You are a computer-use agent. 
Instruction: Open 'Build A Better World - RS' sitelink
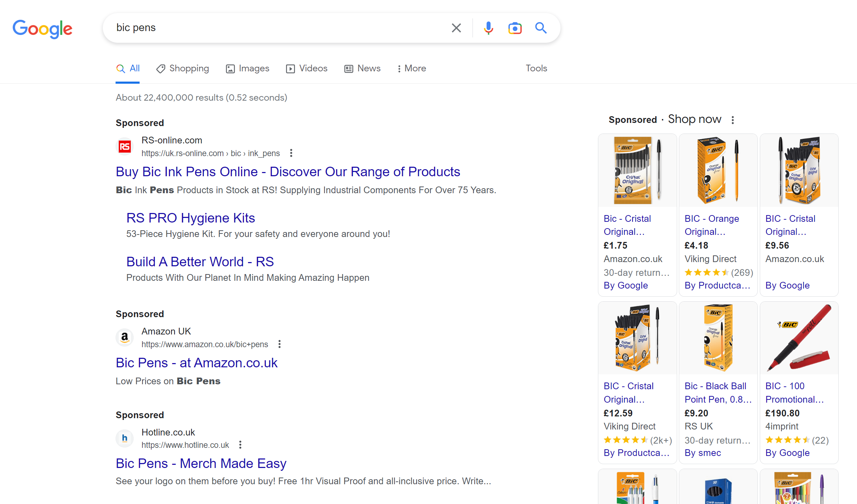(200, 262)
